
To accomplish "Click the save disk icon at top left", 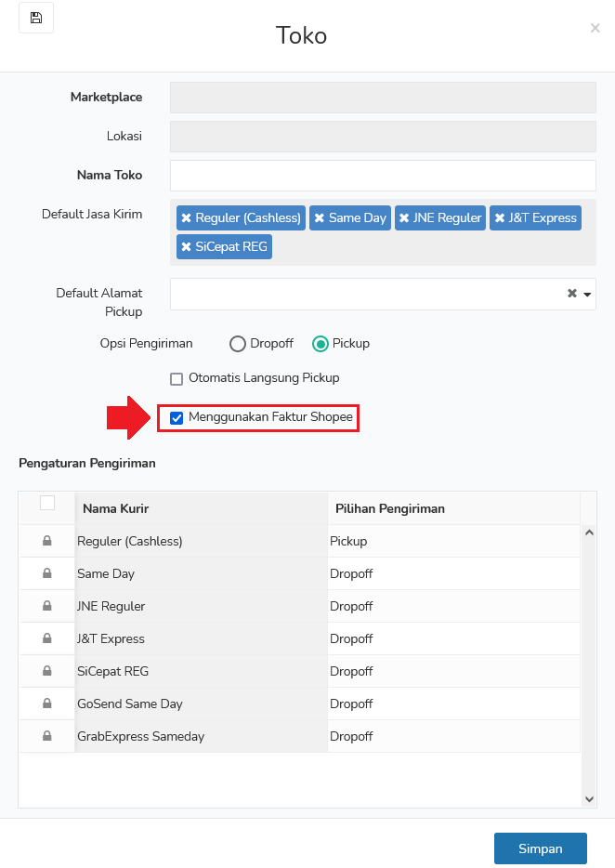I will tap(36, 18).
